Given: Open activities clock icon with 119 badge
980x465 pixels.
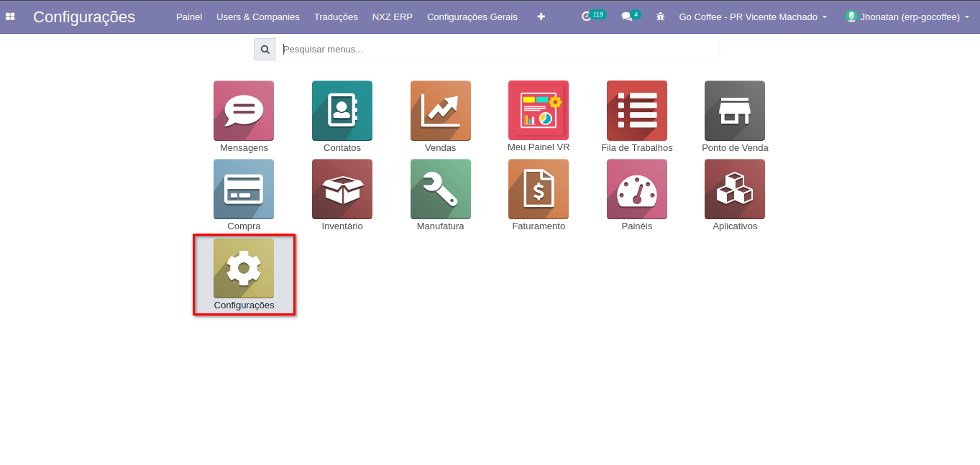Looking at the screenshot, I should tap(587, 17).
